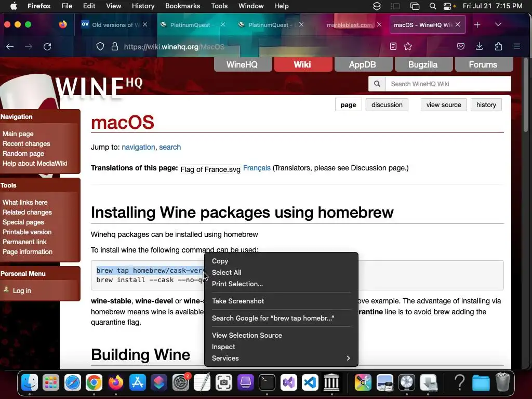The width and height of the screenshot is (532, 399).
Task: Expand the list all tabs chevron
Action: click(498, 25)
